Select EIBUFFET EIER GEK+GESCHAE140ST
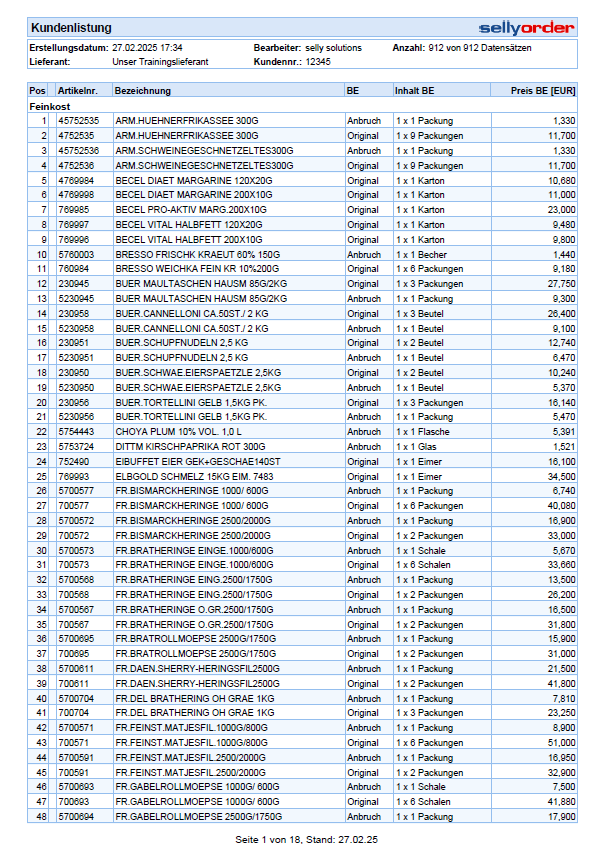This screenshot has width=604, height=857. 198,462
